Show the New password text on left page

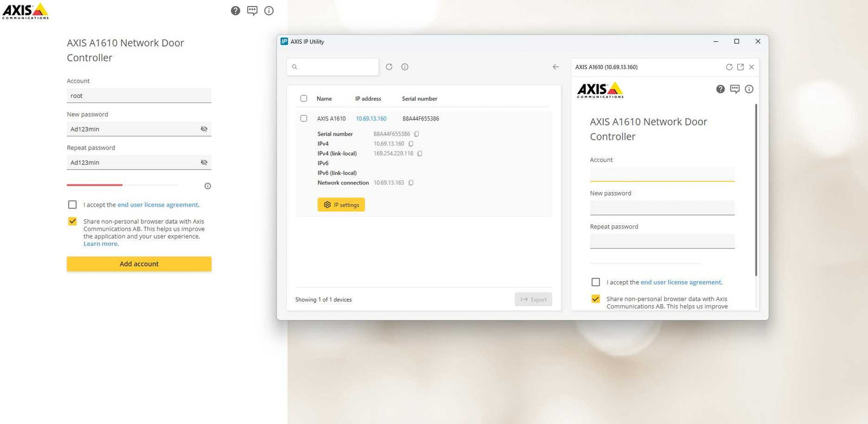tap(204, 129)
